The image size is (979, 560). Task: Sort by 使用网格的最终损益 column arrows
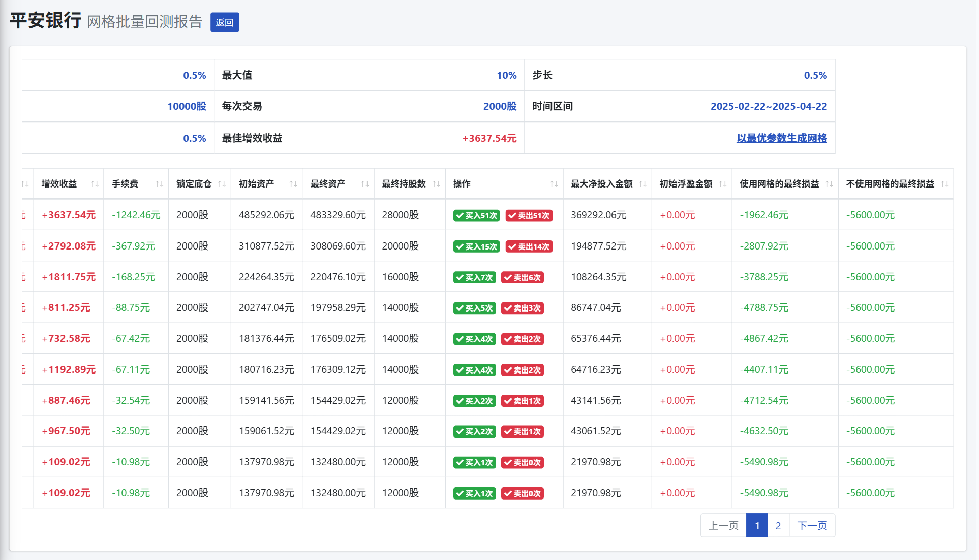(829, 184)
